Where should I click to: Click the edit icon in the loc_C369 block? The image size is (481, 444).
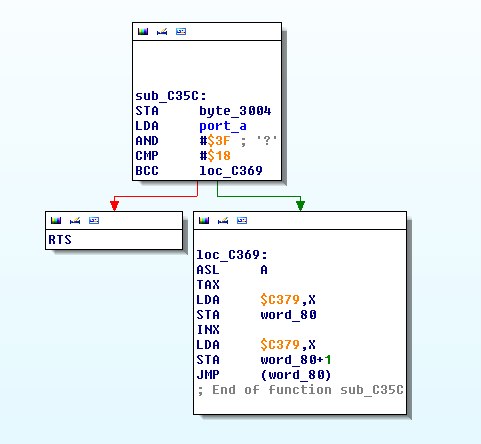click(223, 220)
